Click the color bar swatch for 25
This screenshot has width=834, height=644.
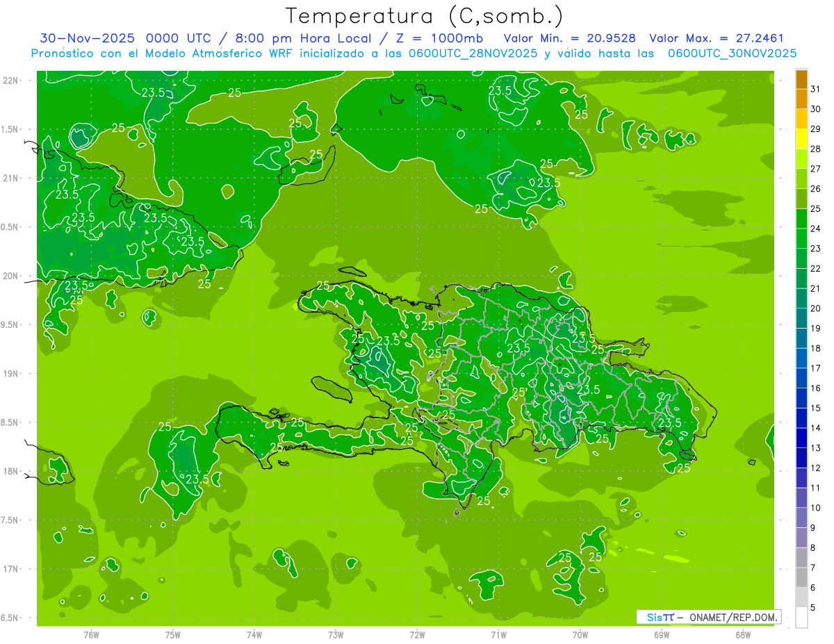(x=801, y=199)
